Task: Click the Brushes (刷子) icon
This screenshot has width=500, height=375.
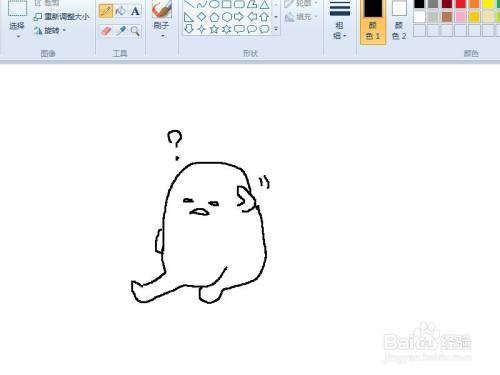Action: pyautogui.click(x=162, y=9)
